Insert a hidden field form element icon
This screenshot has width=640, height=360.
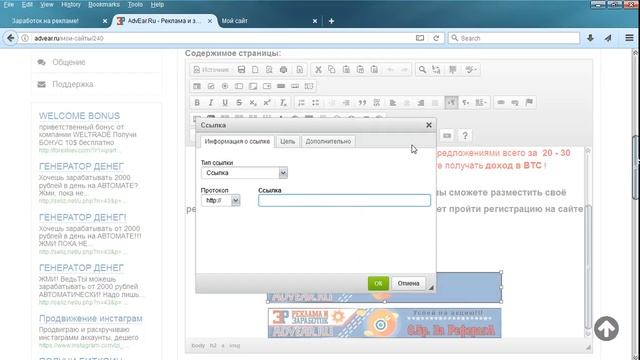click(309, 86)
